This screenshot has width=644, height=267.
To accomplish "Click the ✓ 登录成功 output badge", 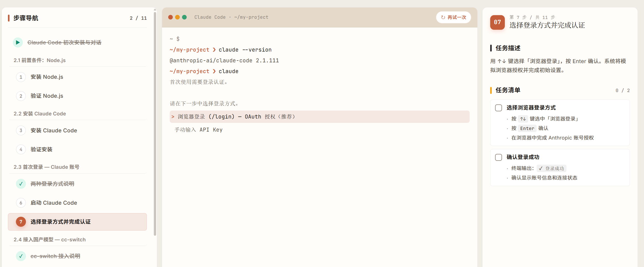I will coord(551,168).
